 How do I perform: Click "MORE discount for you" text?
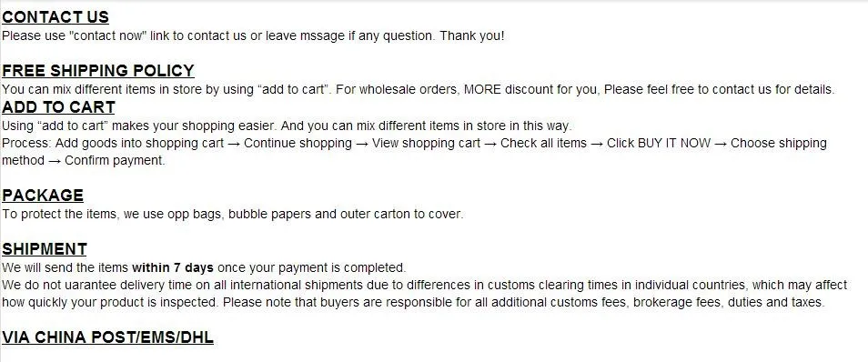coord(530,89)
